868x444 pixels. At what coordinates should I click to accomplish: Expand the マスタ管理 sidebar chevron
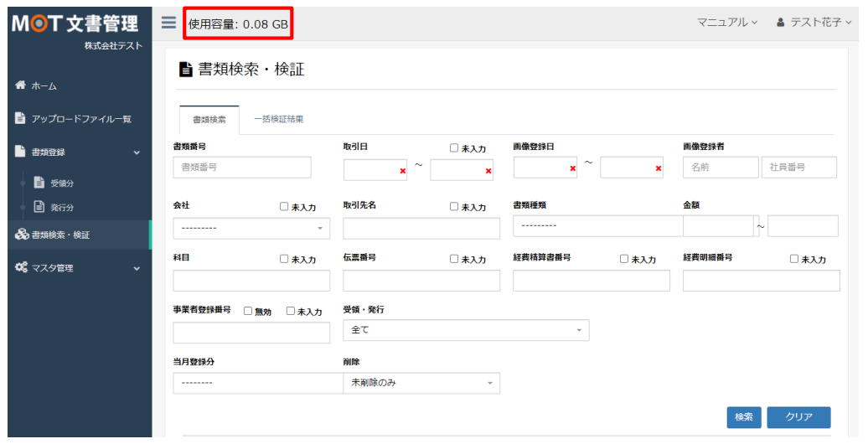137,269
